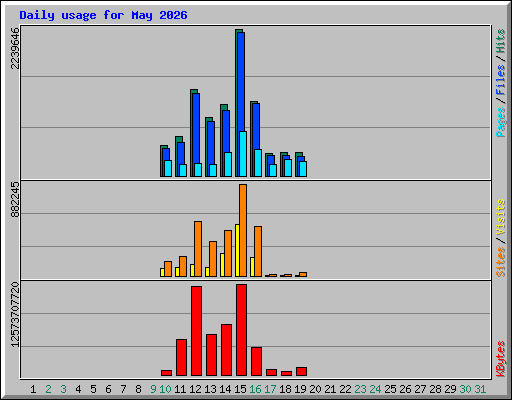Viewport: 512px width, 400px height.
Task: Click the Visits legend label
Action: (500, 217)
